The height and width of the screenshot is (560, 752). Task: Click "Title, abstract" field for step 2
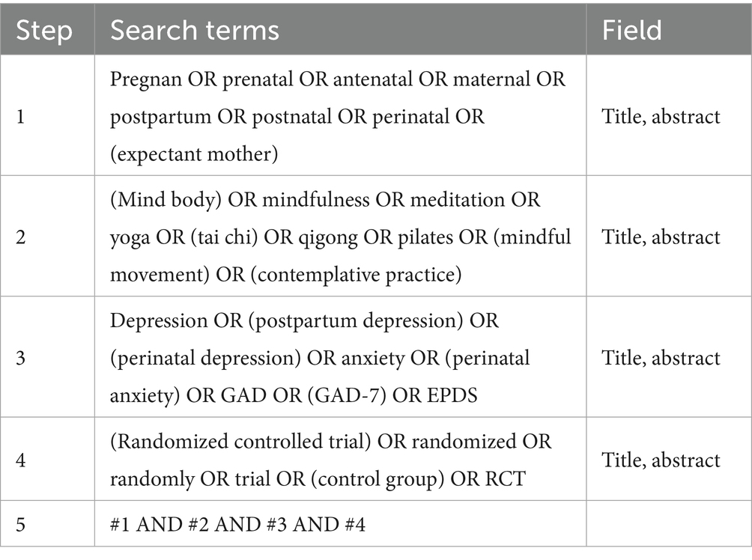[x=661, y=237]
